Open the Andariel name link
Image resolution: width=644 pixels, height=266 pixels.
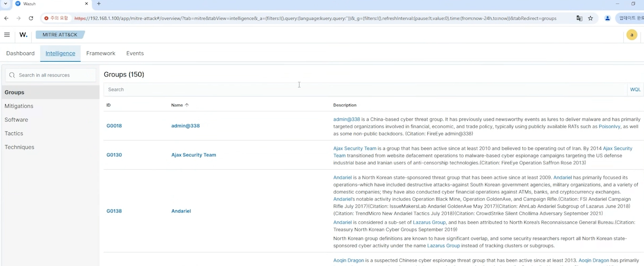[x=181, y=211]
